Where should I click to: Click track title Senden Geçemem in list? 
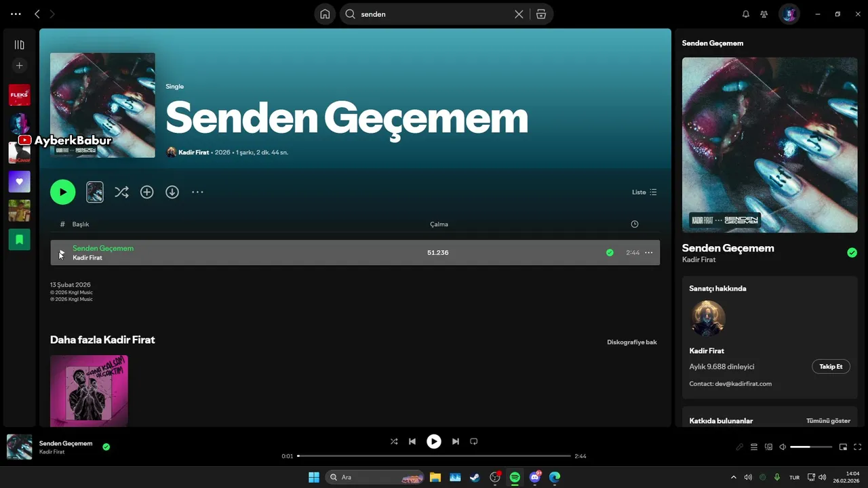click(x=103, y=248)
